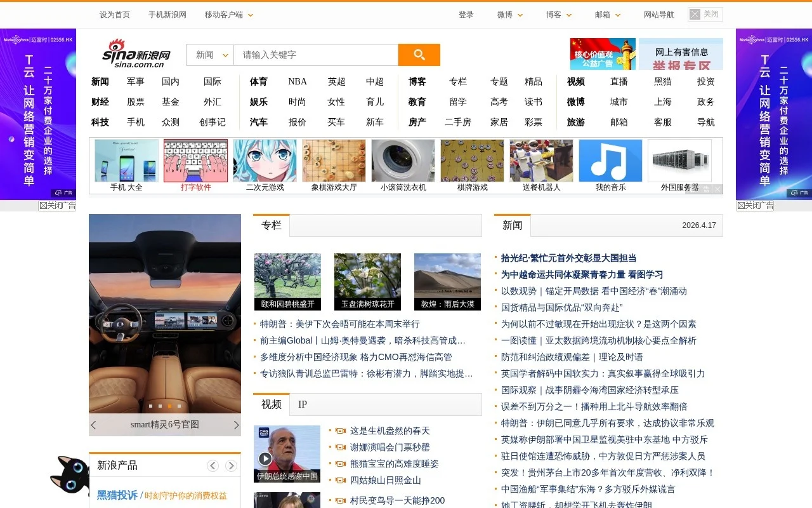The width and height of the screenshot is (812, 508).
Task: Click the next arrow on the main carousel
Action: (x=237, y=424)
